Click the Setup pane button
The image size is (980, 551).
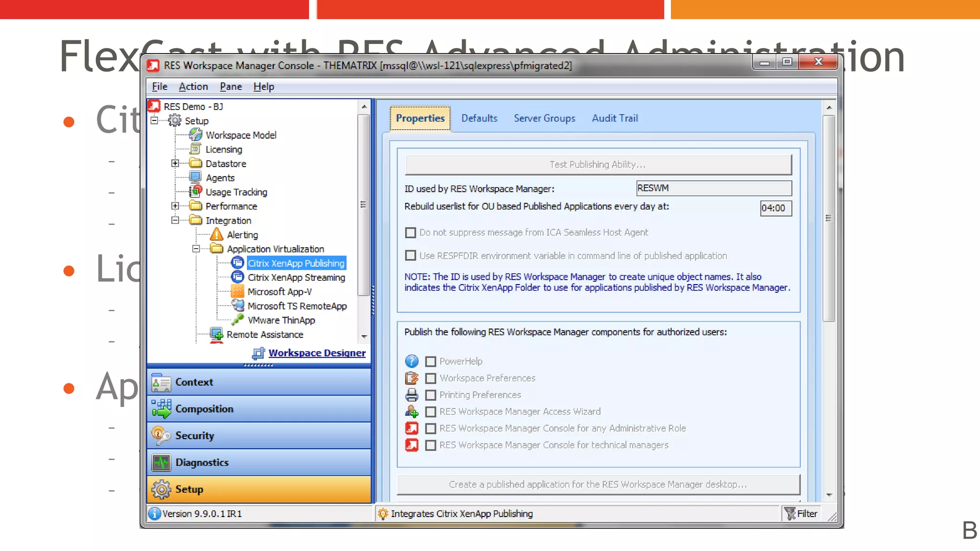coord(259,489)
